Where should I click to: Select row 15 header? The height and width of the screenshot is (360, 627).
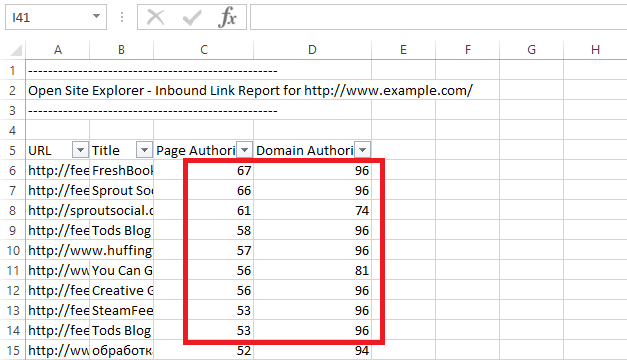pos(13,350)
